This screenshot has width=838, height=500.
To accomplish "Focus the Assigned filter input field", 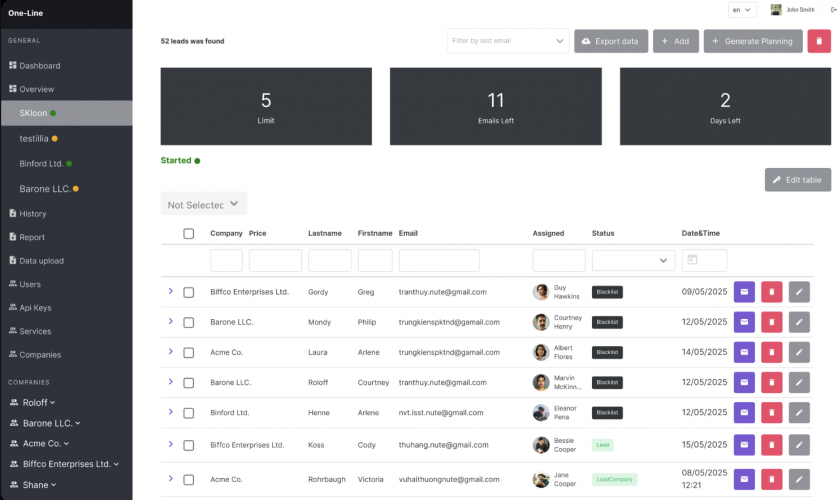I will click(559, 261).
